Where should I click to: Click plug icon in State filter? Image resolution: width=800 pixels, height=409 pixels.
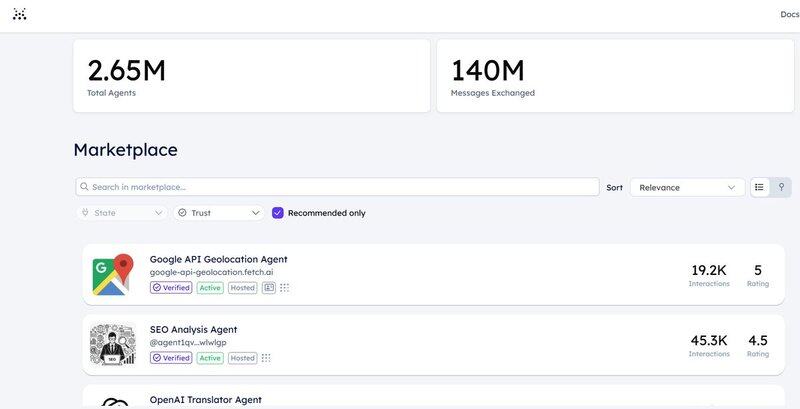click(x=85, y=213)
